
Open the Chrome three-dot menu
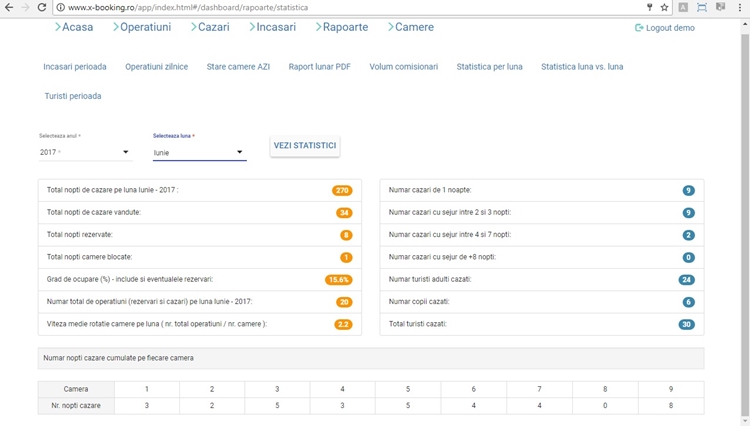pyautogui.click(x=740, y=7)
